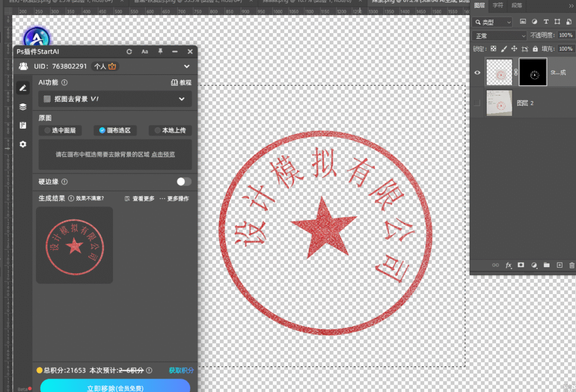576x392 pixels.
Task: Open the layers stack tab in StartAI sidebar
Action: [22, 107]
